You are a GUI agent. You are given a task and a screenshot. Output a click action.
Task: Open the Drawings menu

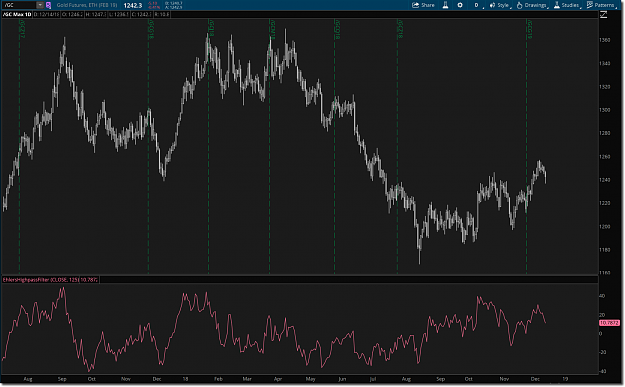[x=532, y=5]
